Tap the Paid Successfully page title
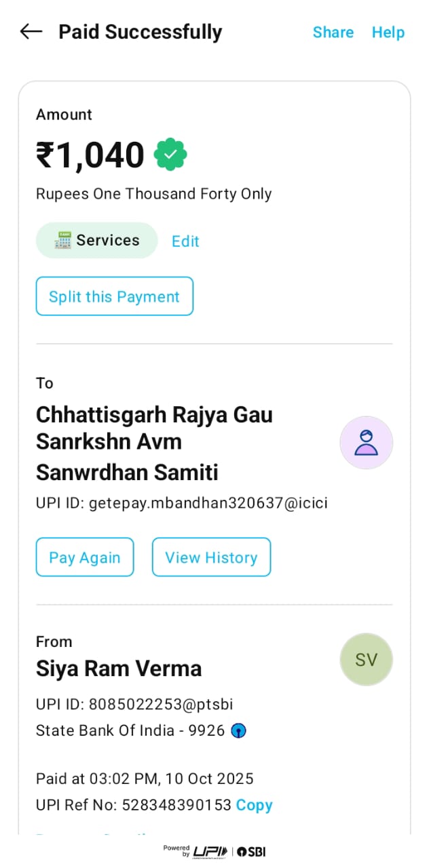Screen dimensions: 429x868 pyautogui.click(x=140, y=32)
